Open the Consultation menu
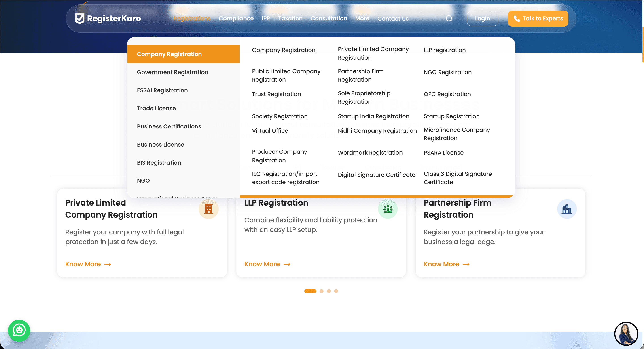 pyautogui.click(x=329, y=19)
